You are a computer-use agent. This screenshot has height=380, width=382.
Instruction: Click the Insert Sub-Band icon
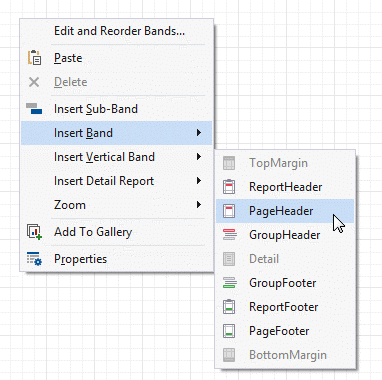tap(34, 109)
